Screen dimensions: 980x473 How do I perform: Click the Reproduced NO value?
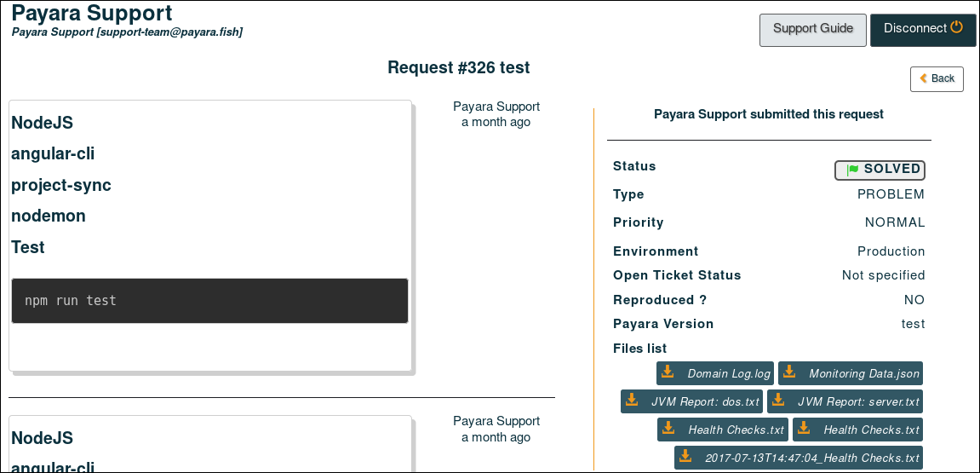[x=914, y=300]
